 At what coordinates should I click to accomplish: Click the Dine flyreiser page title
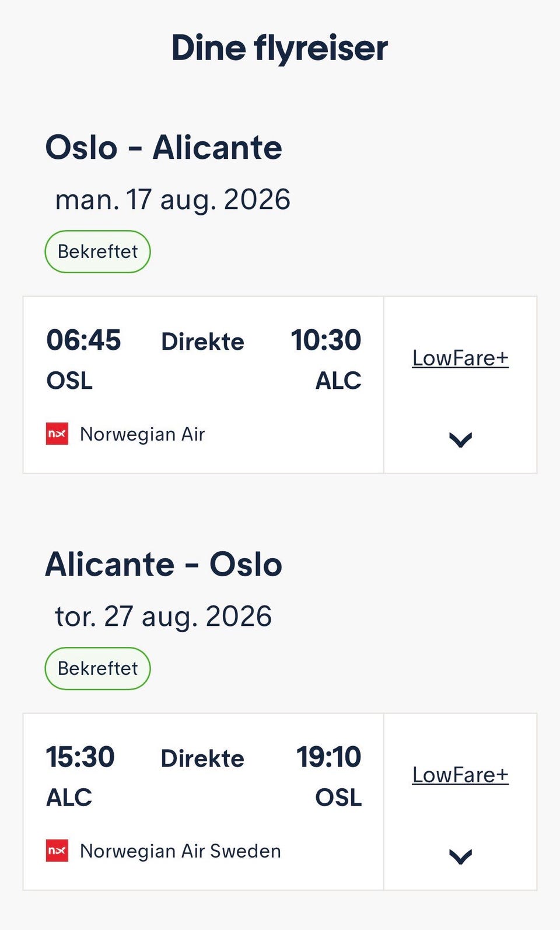click(279, 48)
